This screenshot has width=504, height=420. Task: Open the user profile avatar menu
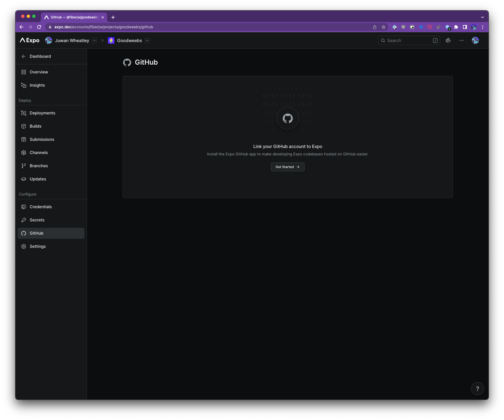click(x=475, y=40)
